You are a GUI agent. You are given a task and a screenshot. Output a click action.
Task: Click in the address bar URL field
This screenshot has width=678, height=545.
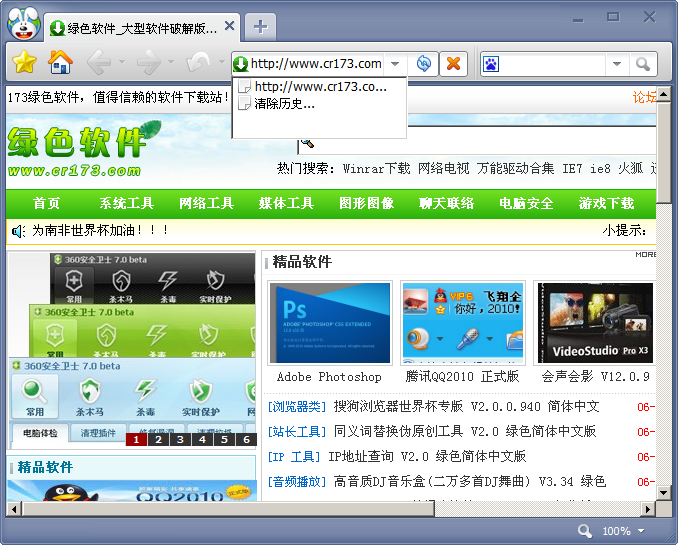[316, 64]
